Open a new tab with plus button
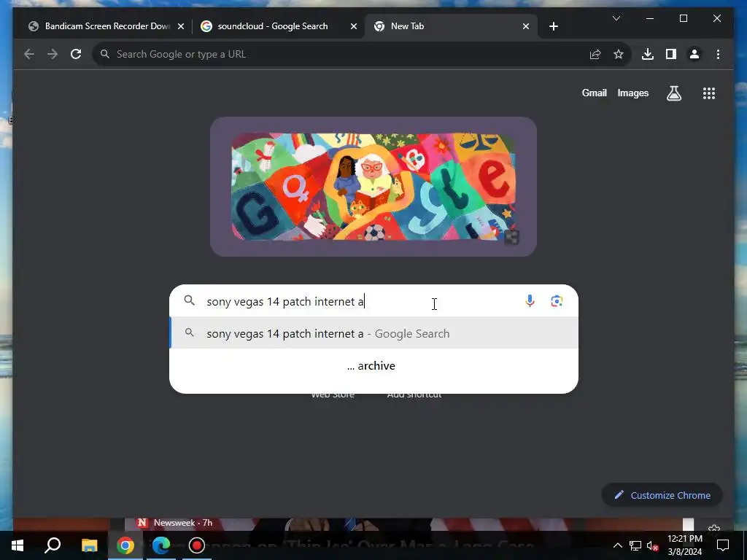 pos(553,26)
